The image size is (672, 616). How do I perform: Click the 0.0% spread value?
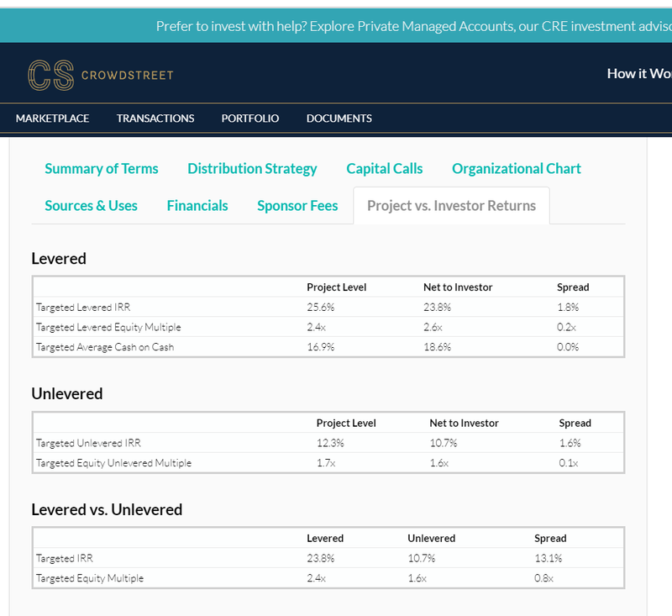coord(568,347)
